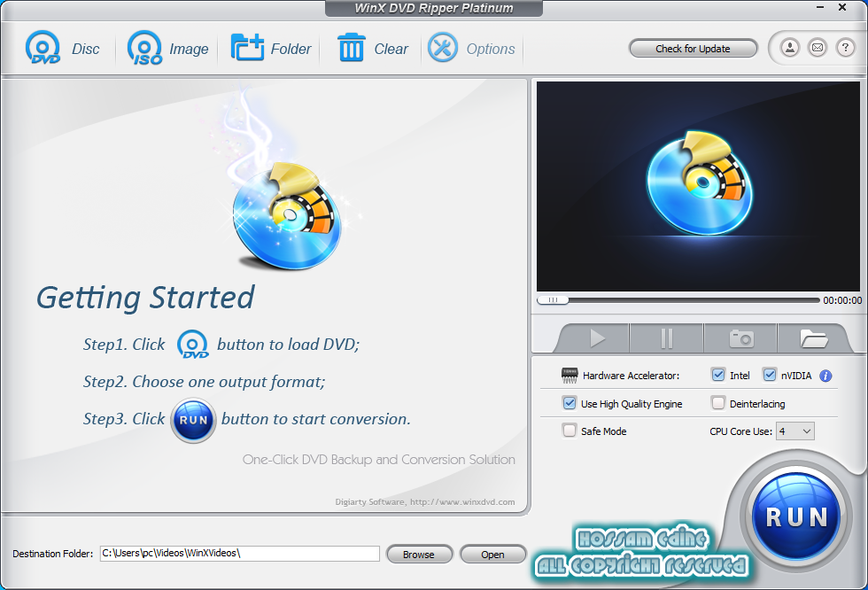Start conversion with big RUN button

click(x=796, y=516)
